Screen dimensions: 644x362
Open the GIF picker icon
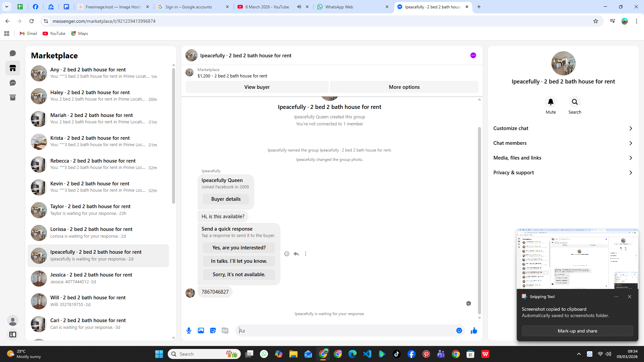pos(225,330)
